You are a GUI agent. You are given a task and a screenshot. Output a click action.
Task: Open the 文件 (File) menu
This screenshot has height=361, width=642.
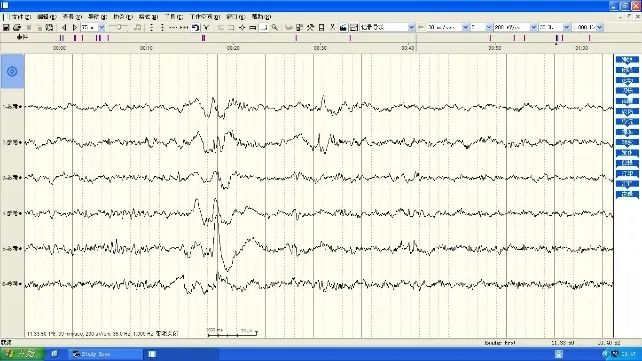(20, 17)
